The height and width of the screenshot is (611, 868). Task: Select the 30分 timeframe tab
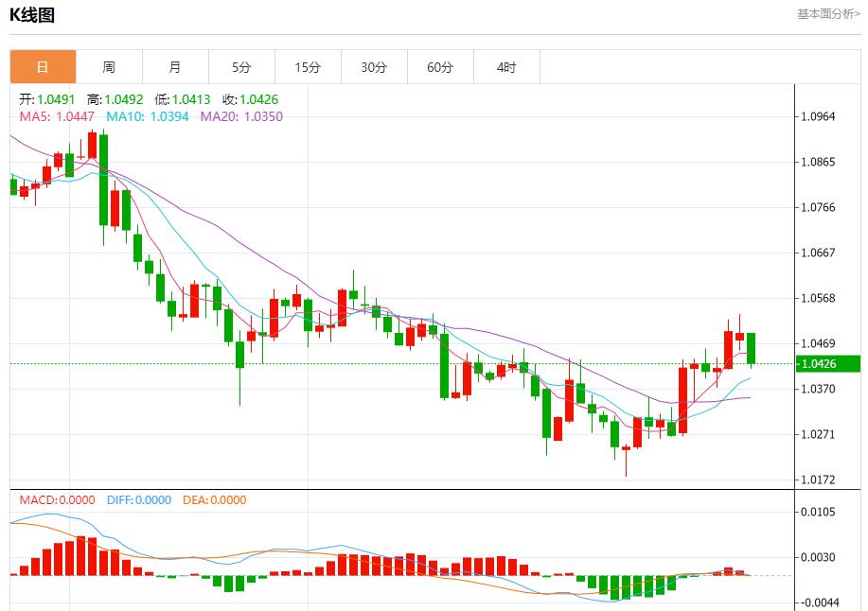374,67
